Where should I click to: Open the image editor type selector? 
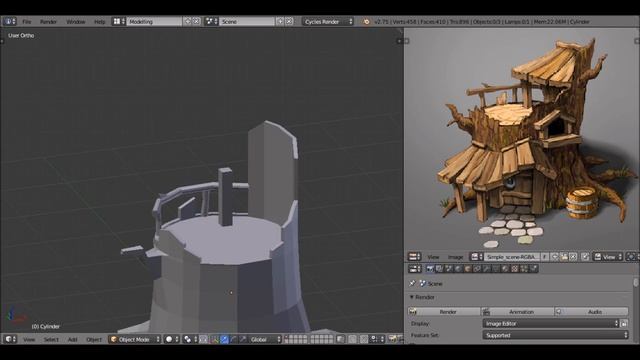click(414, 257)
